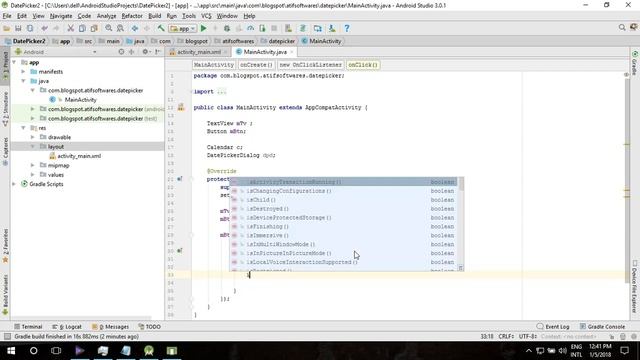Image resolution: width=640 pixels, height=360 pixels.
Task: Choose isDestroyed() from autocomplete list
Action: pyautogui.click(x=343, y=209)
